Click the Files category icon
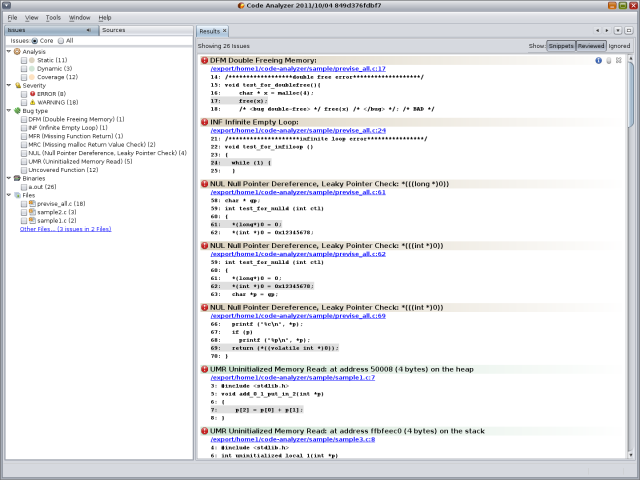This screenshot has height=480, width=640. click(x=17, y=195)
